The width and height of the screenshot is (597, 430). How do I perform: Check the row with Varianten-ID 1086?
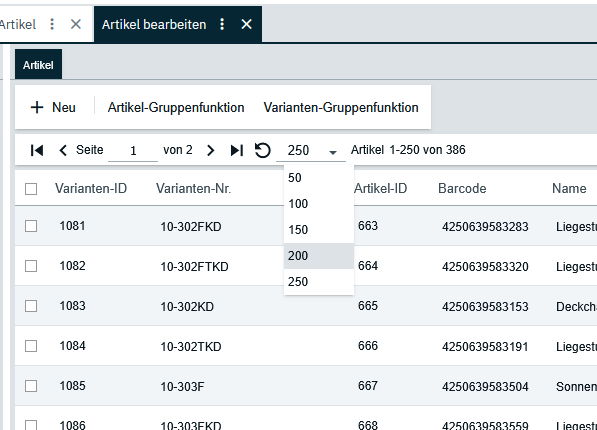[x=31, y=425]
